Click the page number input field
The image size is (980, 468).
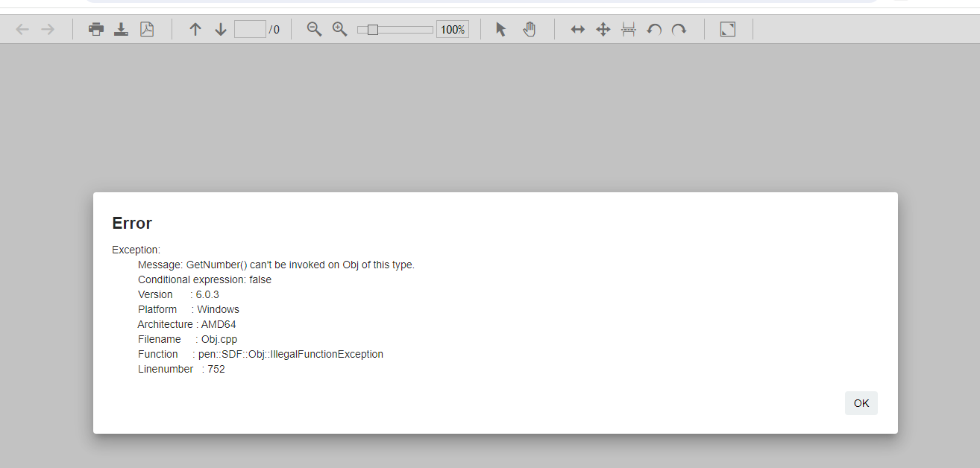pyautogui.click(x=250, y=29)
